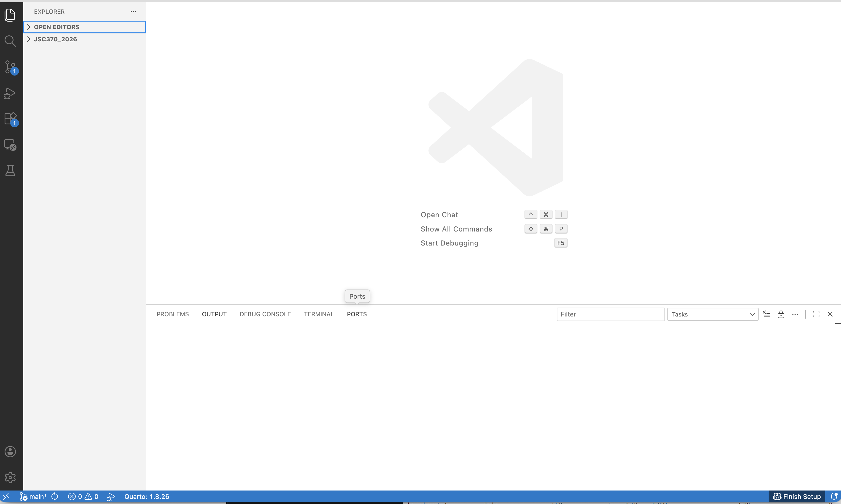Open Run and Debug view

10,93
